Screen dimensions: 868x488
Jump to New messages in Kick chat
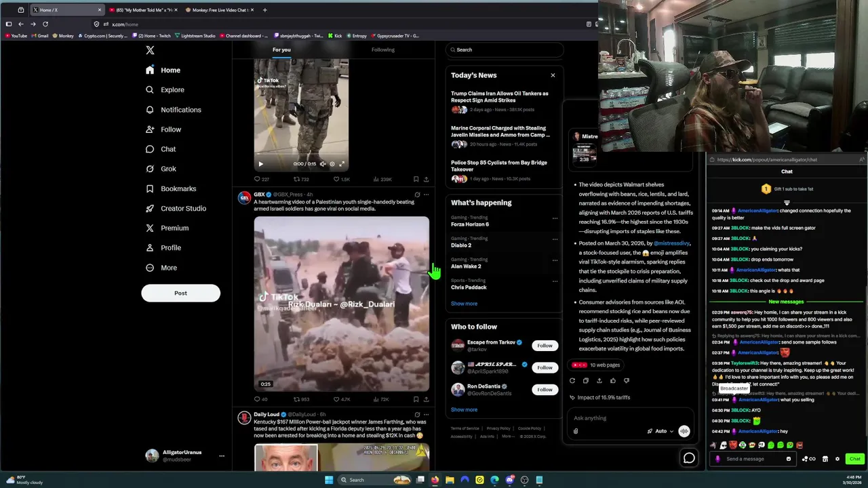[787, 302]
